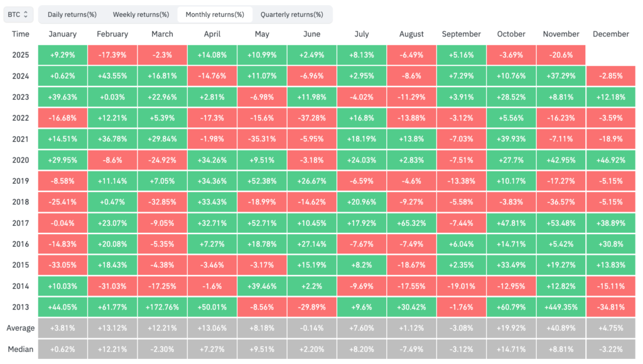This screenshot has width=643, height=364.
Task: Click the +46.92% December 2020 cell
Action: pyautogui.click(x=611, y=160)
